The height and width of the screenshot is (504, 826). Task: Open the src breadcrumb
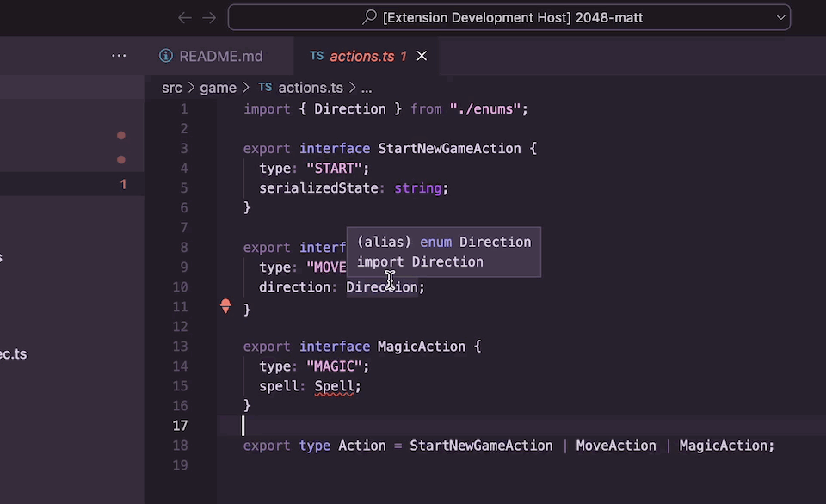(172, 88)
